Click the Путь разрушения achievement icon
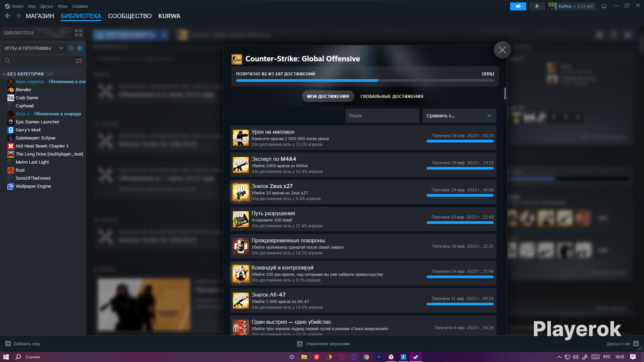The image size is (644, 362). (x=241, y=219)
